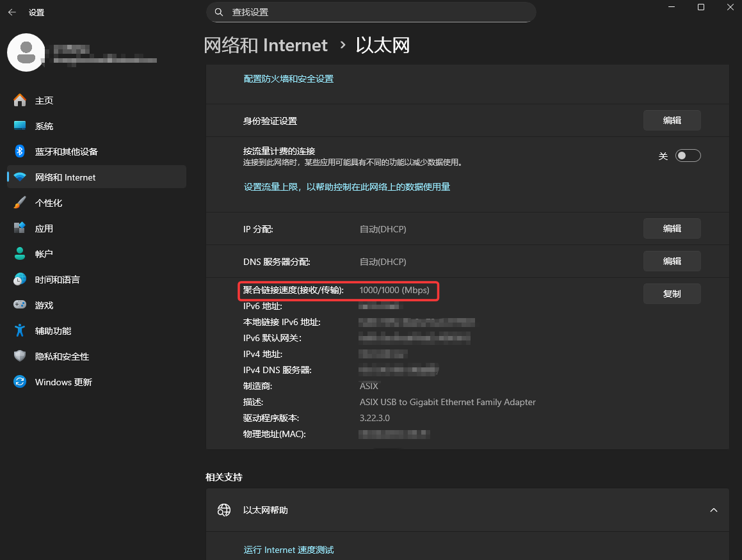The height and width of the screenshot is (560, 742).
Task: Click the Copy (复制) button
Action: point(672,294)
